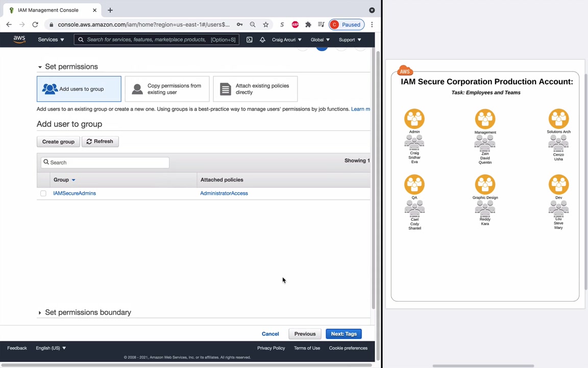Screen dimensions: 588x368
Task: Click the browser forward arrow
Action: 22,25
